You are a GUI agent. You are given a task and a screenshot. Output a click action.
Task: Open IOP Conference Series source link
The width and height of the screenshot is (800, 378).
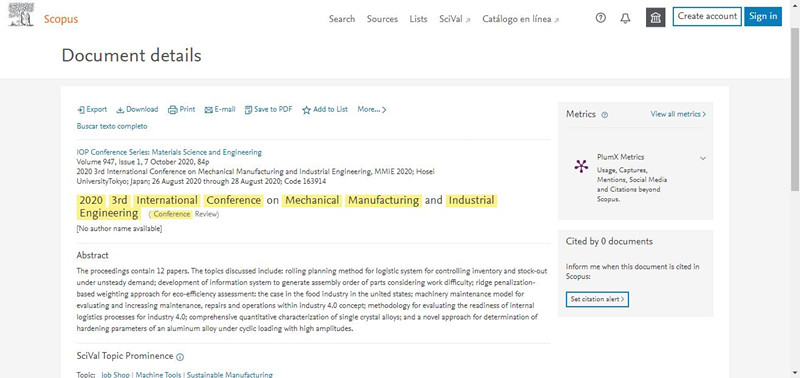click(x=169, y=152)
